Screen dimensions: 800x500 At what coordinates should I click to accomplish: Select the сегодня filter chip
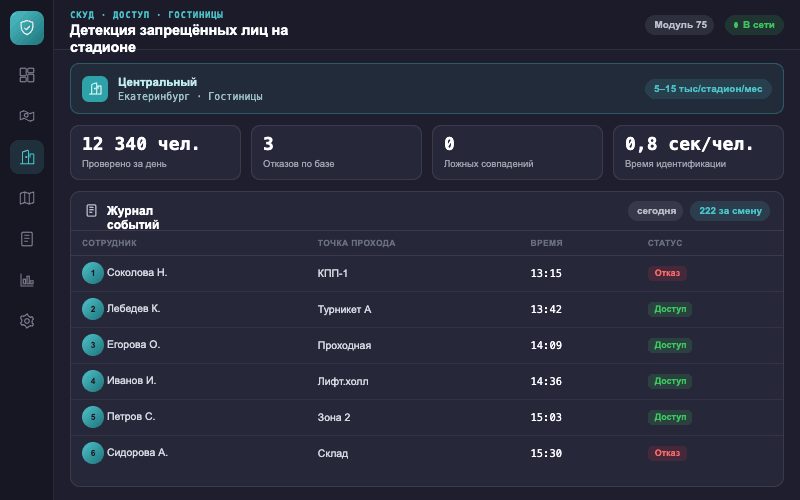click(x=656, y=211)
